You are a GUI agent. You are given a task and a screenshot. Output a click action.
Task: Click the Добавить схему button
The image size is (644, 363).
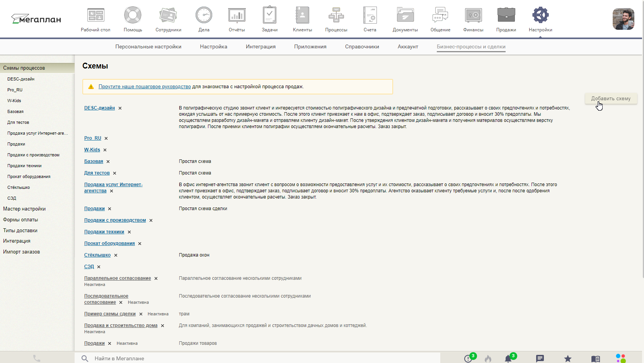(611, 99)
